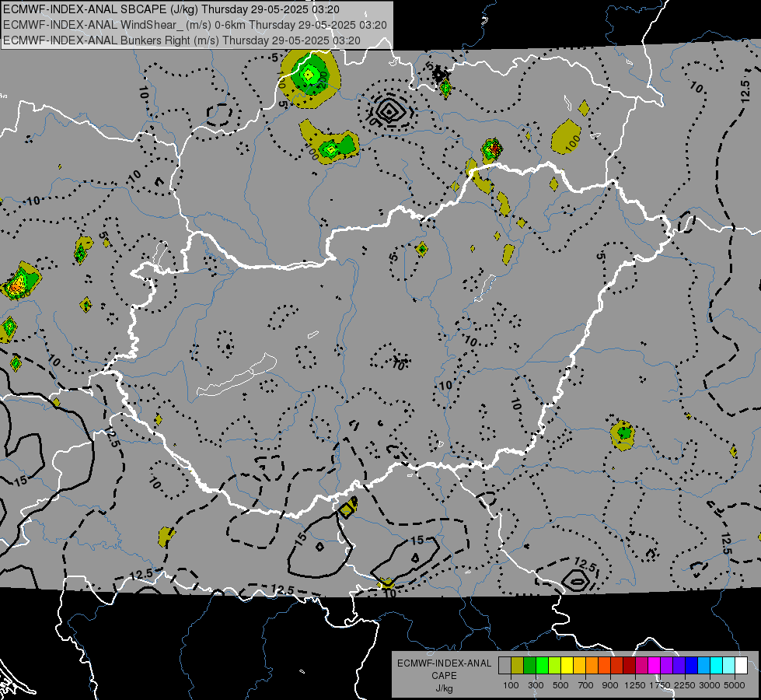Screen dimensions: 761x700
Task: Click the ECMWF-INDEX-ANAL legend title
Action: 444,663
